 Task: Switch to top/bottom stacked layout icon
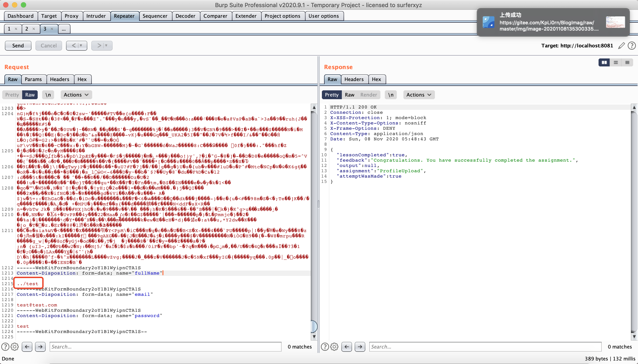[616, 62]
